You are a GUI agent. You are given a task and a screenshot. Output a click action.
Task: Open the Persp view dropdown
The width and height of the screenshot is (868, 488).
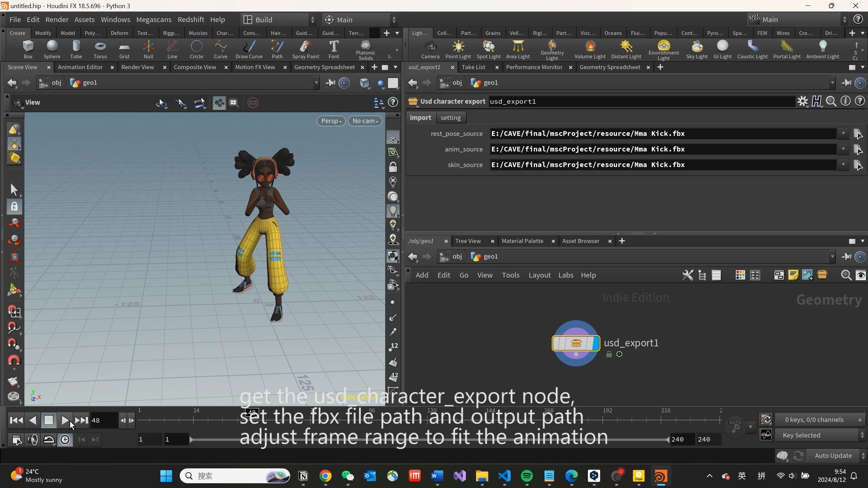click(331, 121)
